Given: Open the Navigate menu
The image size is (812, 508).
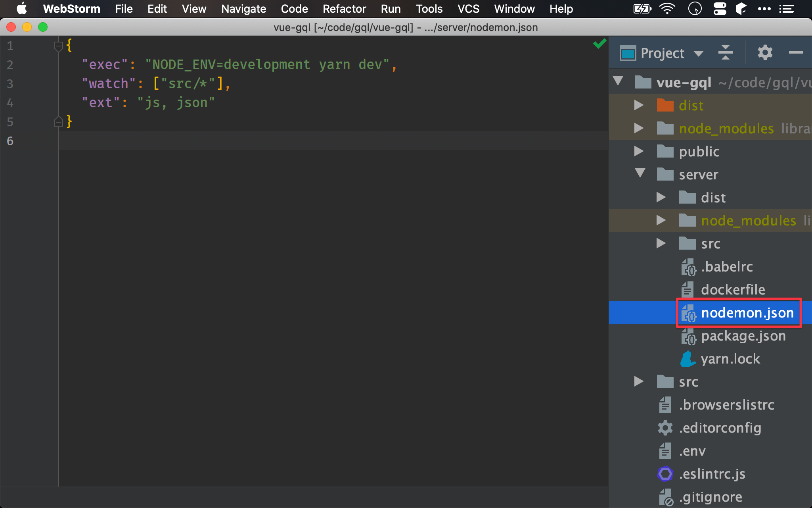Looking at the screenshot, I should coord(243,9).
